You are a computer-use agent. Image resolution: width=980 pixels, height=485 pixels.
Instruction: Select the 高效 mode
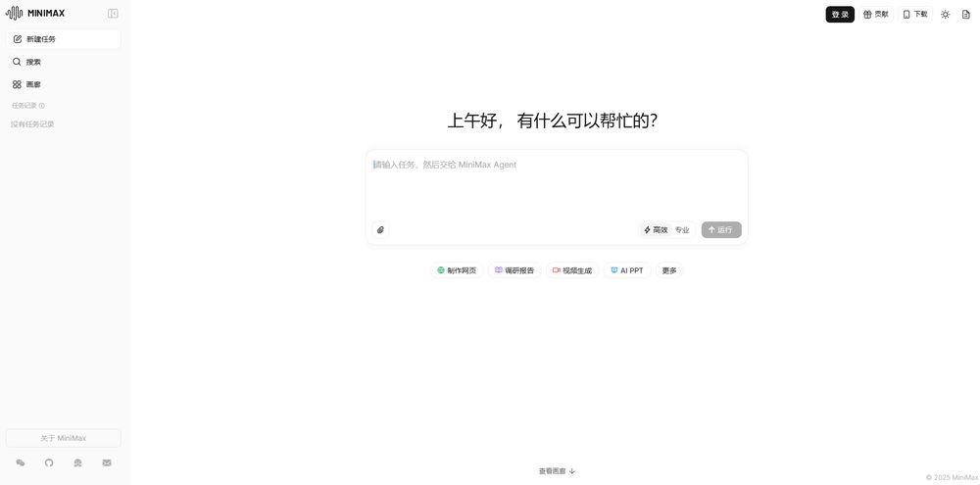(x=656, y=230)
